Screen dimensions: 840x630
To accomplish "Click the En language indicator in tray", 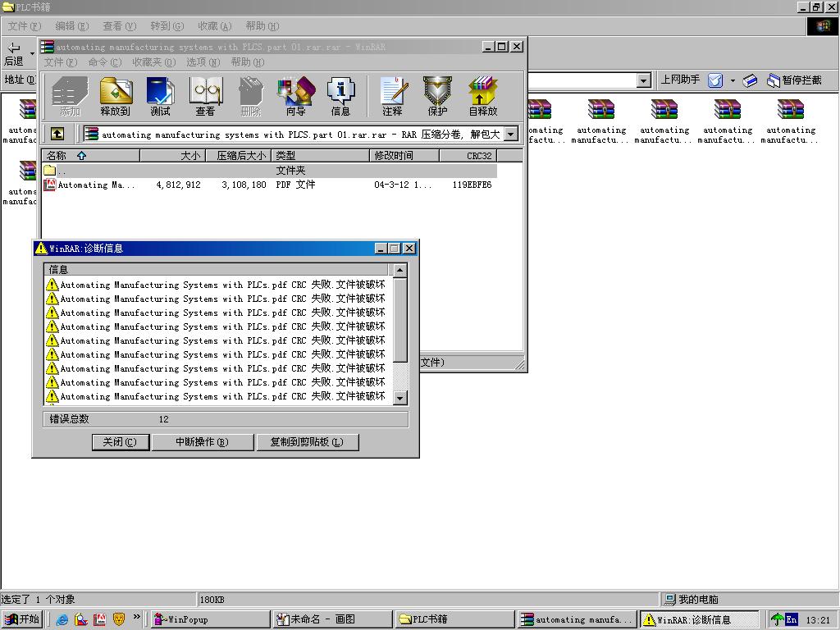I will [x=792, y=620].
